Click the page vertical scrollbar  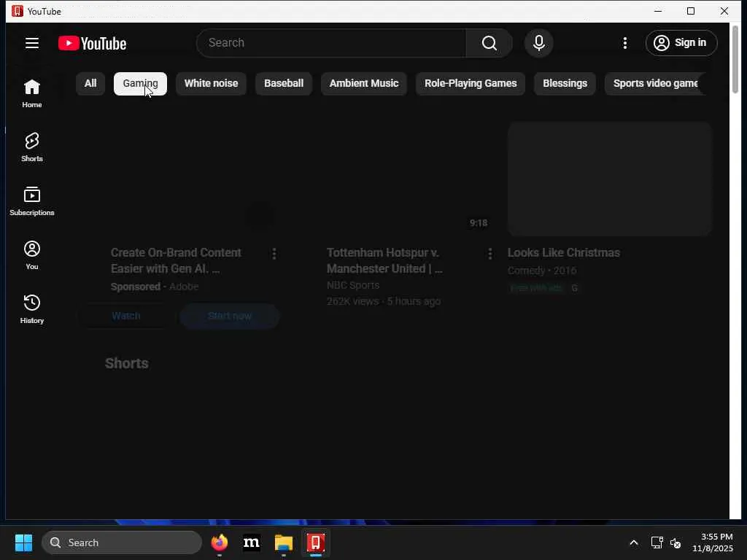click(x=735, y=60)
